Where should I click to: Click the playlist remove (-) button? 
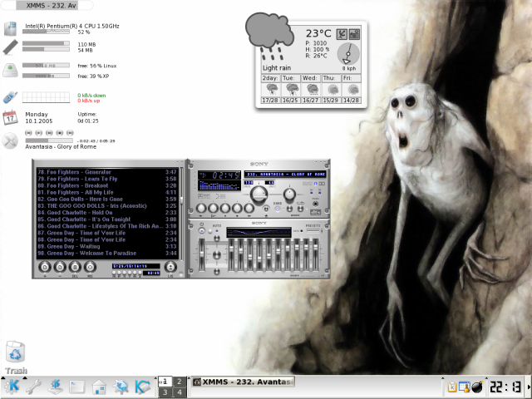pos(60,267)
